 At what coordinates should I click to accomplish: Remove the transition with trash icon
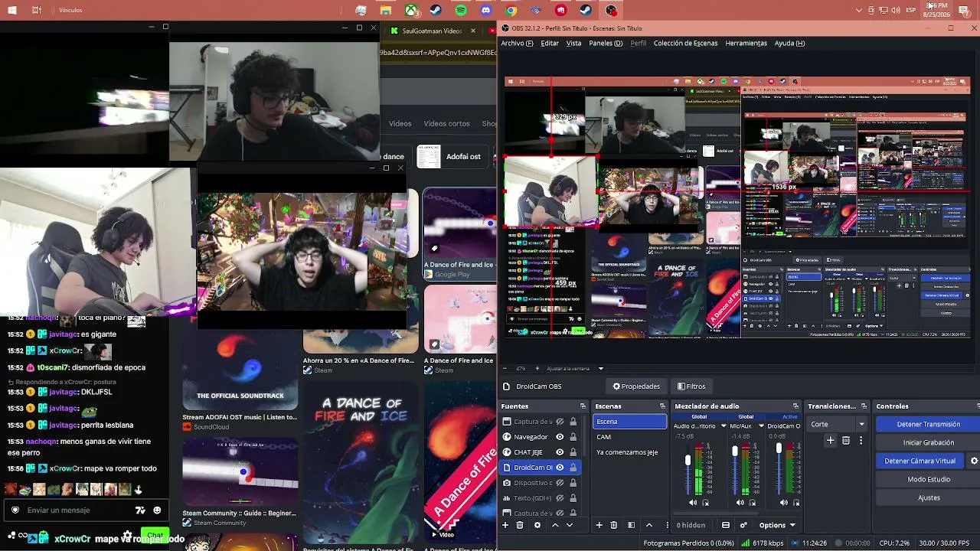[846, 441]
